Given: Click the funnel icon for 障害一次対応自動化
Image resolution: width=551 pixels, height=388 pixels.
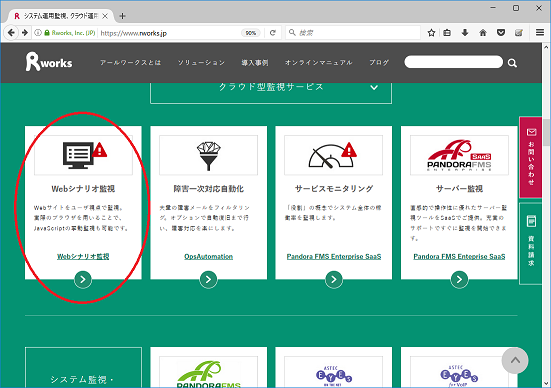Looking at the screenshot, I should click(x=208, y=156).
